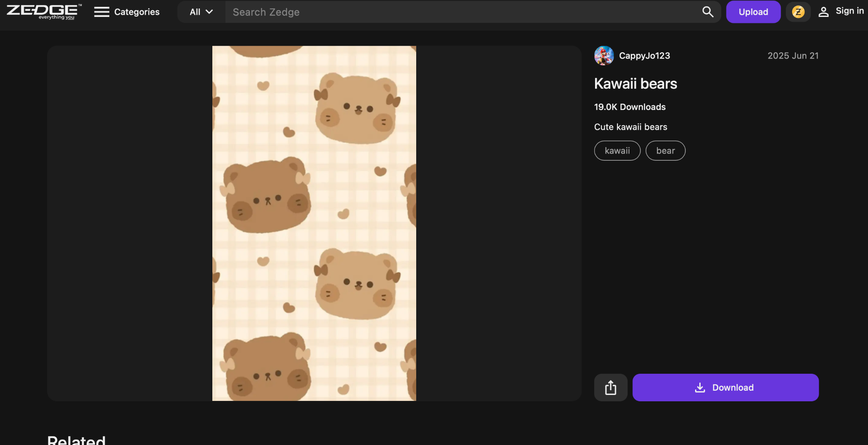Open the Categories hamburger menu

click(127, 12)
